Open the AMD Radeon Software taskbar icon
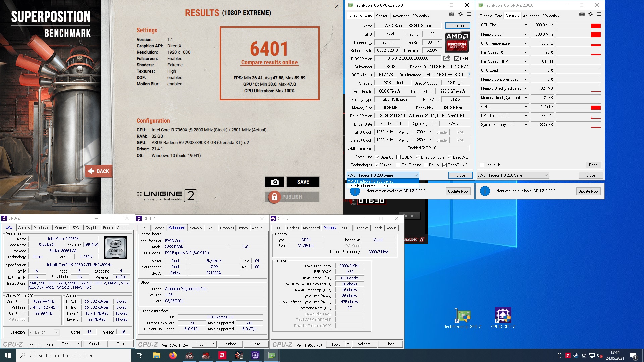The image size is (644, 362). [222, 355]
